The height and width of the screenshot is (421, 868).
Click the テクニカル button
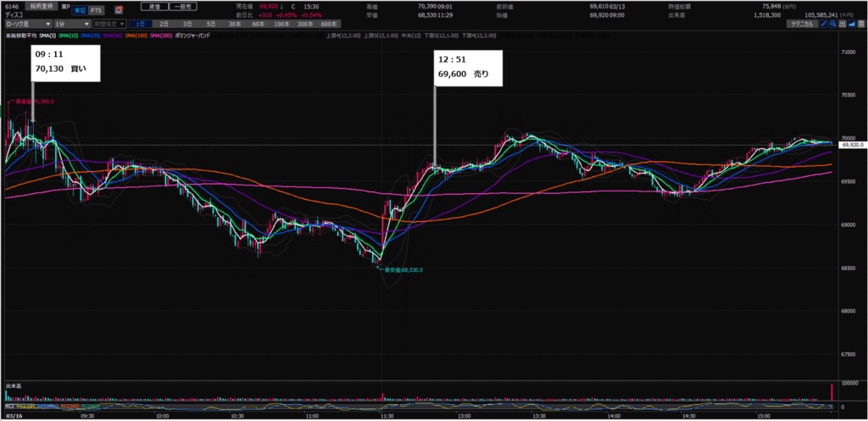tap(798, 25)
